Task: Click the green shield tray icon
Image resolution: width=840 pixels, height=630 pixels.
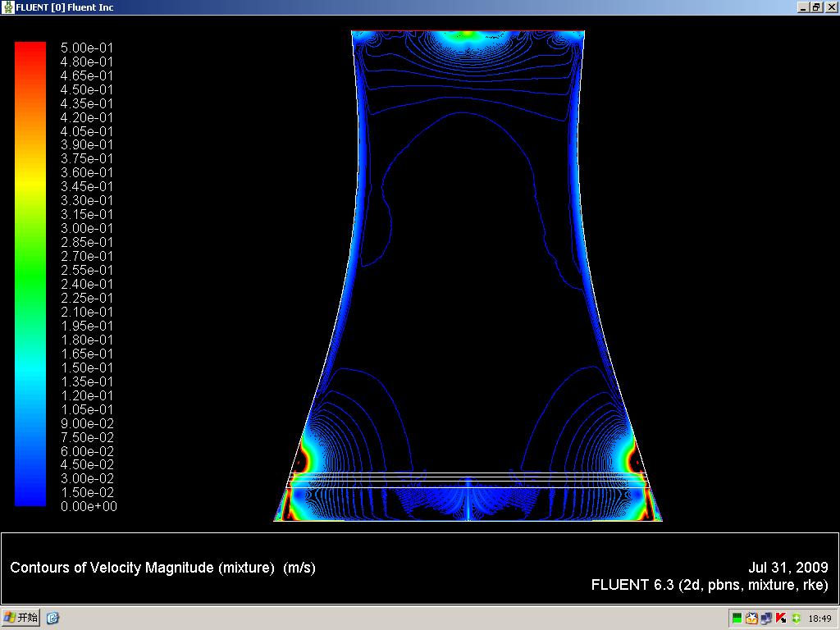Action: [796, 619]
